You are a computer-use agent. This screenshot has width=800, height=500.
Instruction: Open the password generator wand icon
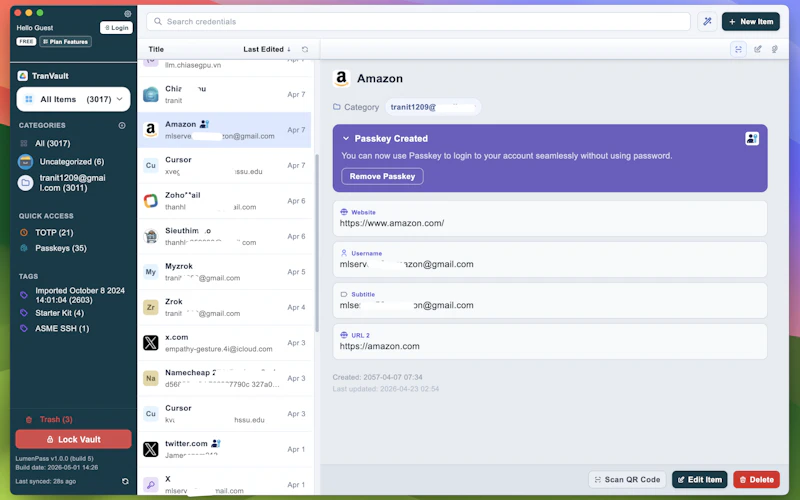point(707,21)
